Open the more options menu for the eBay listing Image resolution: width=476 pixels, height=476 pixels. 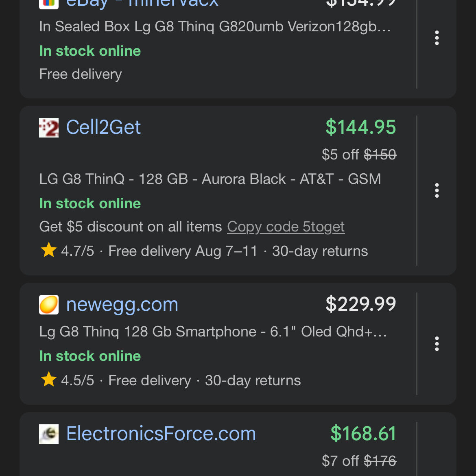click(437, 38)
